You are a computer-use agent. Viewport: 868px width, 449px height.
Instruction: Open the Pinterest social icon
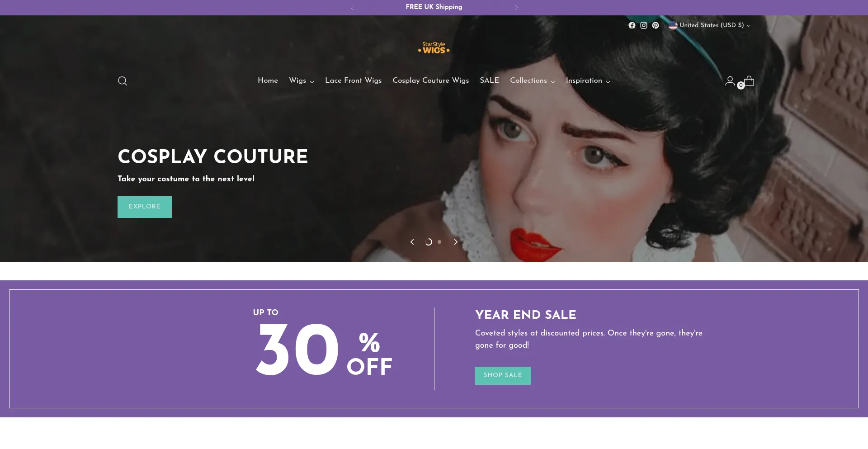tap(656, 25)
